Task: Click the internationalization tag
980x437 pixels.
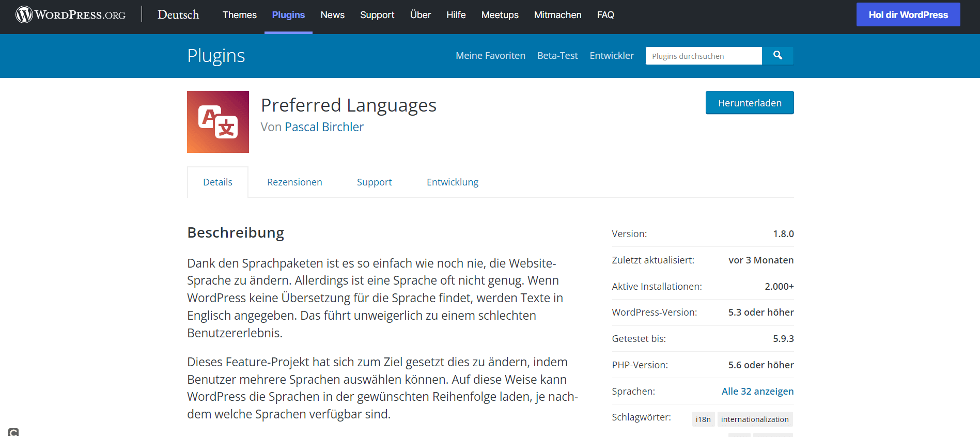Action: point(755,419)
